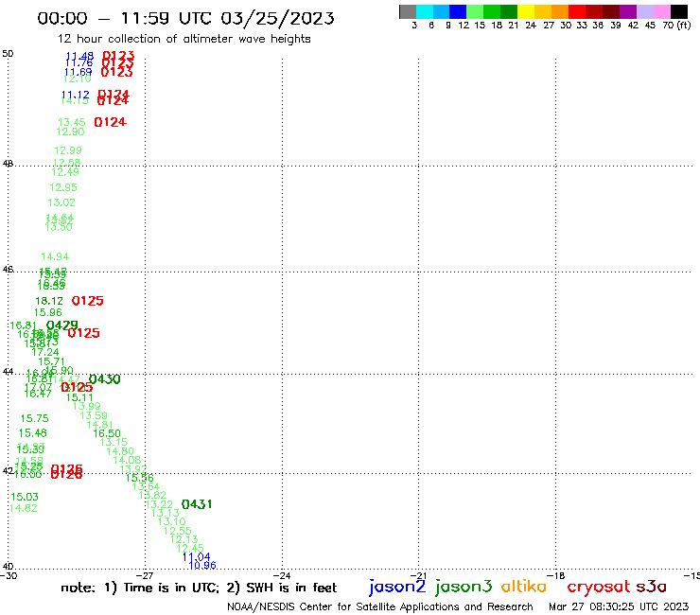Image resolution: width=700 pixels, height=615 pixels.
Task: Click the green time label '0431'
Action: click(197, 504)
